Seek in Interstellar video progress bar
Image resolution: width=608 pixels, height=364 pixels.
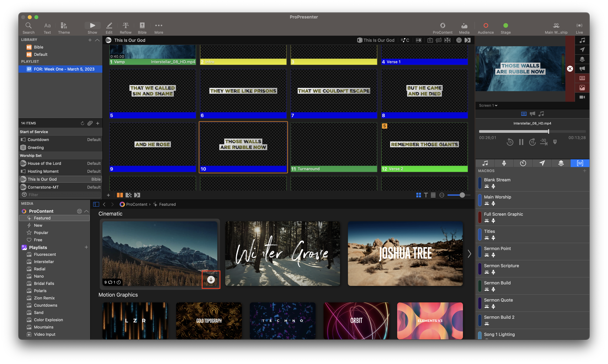click(x=532, y=131)
